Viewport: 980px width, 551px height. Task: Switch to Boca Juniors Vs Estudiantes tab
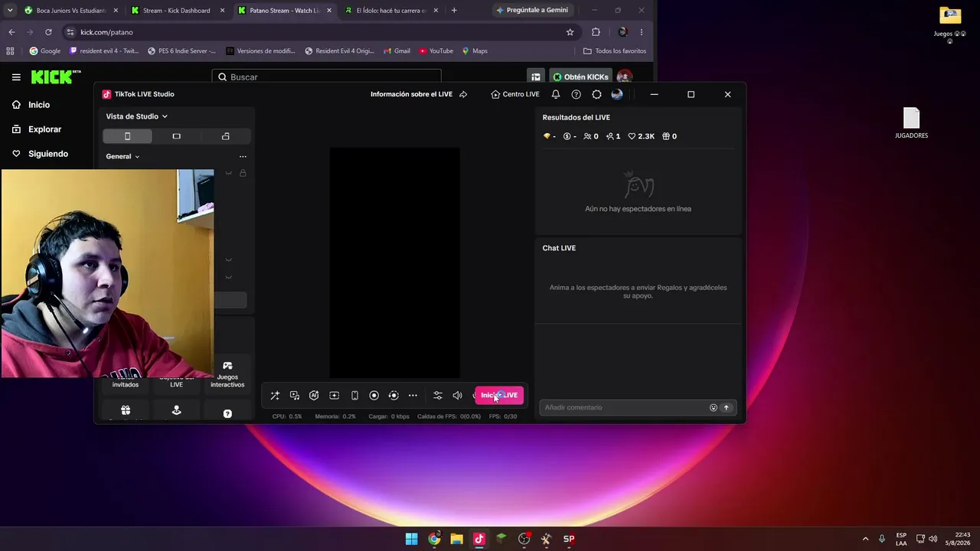coord(71,11)
